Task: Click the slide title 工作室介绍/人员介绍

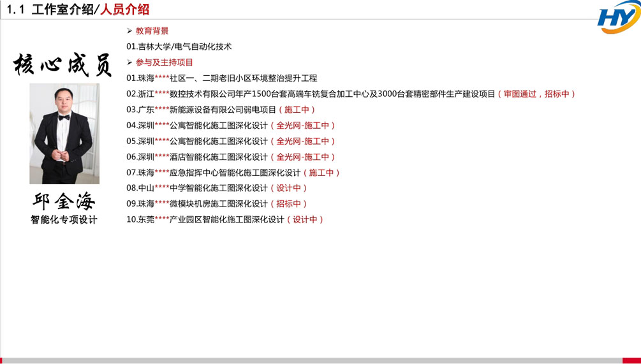Action: coord(91,10)
